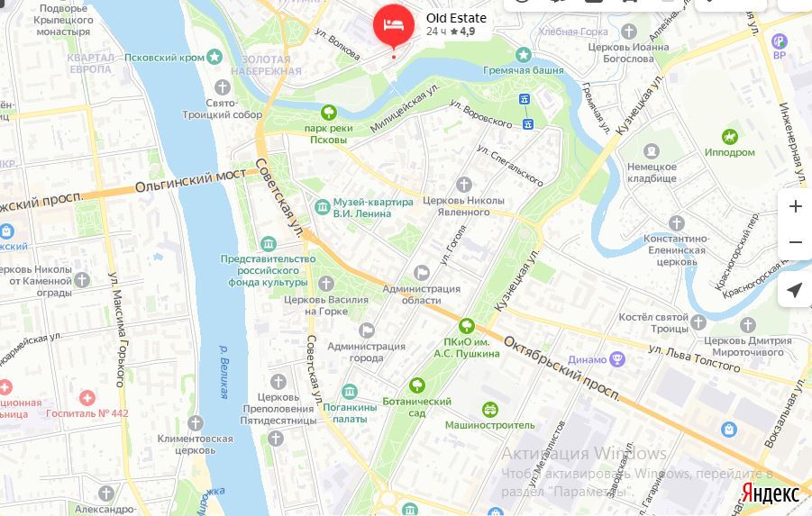The width and height of the screenshot is (812, 516).
Task: Click the Поганкины палаты museum icon
Action: coord(350,392)
